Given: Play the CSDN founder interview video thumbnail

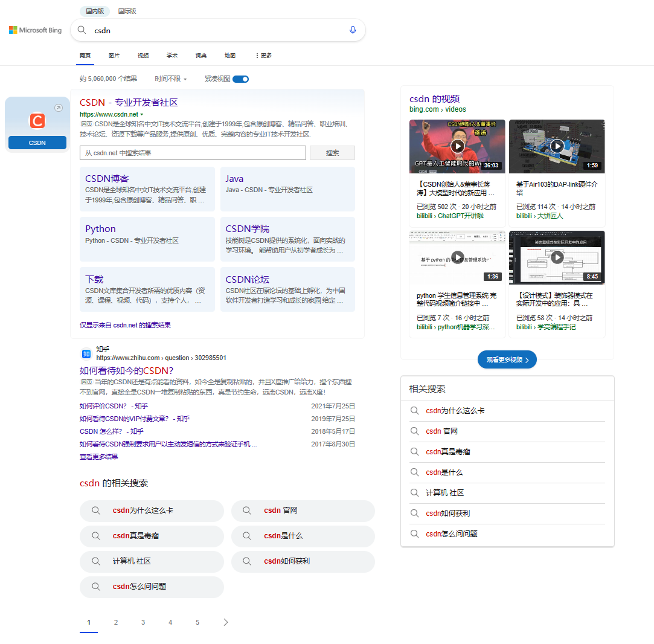Looking at the screenshot, I should coord(457,146).
